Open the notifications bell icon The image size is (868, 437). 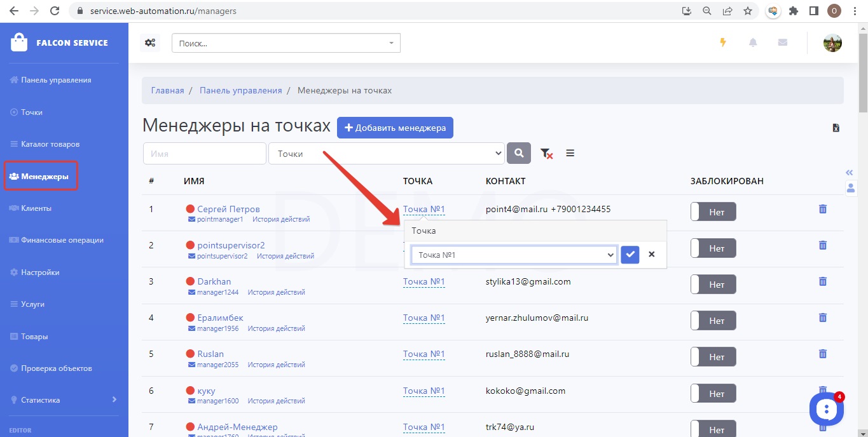coord(753,43)
